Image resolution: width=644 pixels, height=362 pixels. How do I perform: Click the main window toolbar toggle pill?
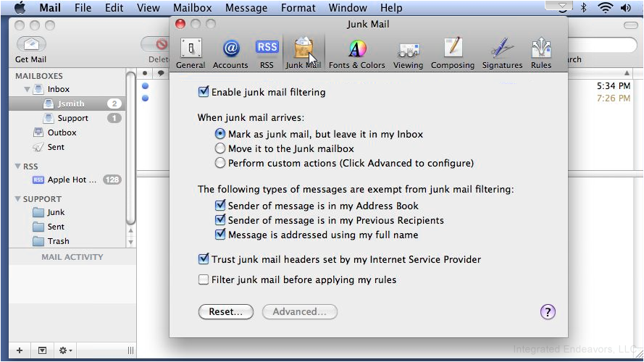pyautogui.click(x=630, y=25)
